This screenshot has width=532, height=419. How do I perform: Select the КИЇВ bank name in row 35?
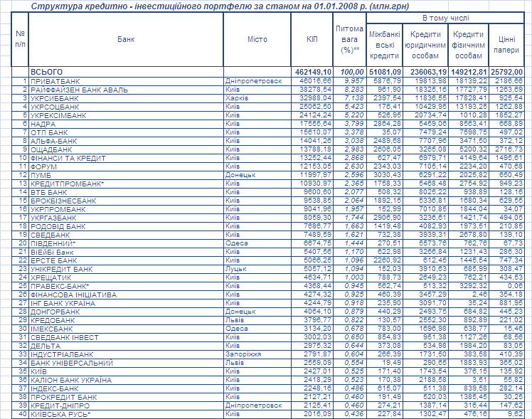tap(126, 371)
